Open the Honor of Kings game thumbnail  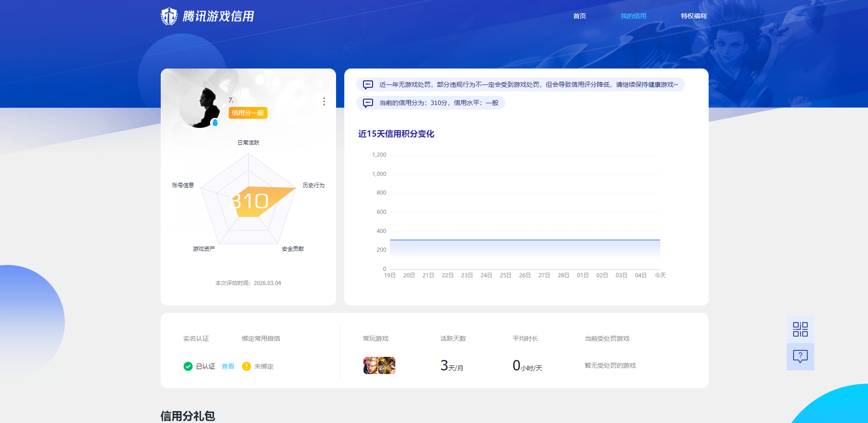(370, 365)
